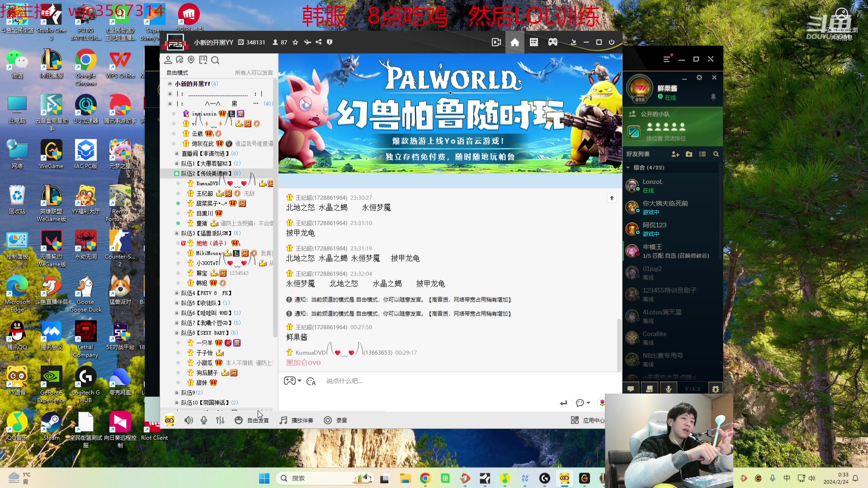Expand channel 队伍6【哇哇叫 WHD】
This screenshot has width=868, height=488.
pyautogui.click(x=211, y=313)
